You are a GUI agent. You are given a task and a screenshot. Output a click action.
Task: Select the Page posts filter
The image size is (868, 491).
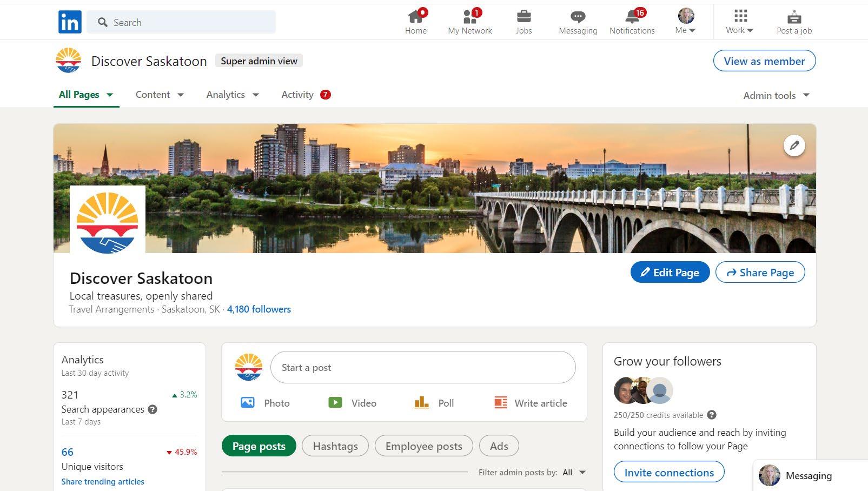[259, 446]
